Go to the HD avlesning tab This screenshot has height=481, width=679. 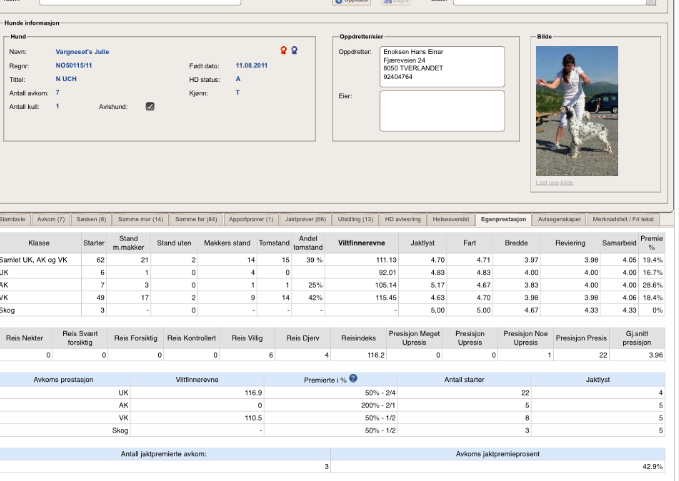(x=403, y=218)
